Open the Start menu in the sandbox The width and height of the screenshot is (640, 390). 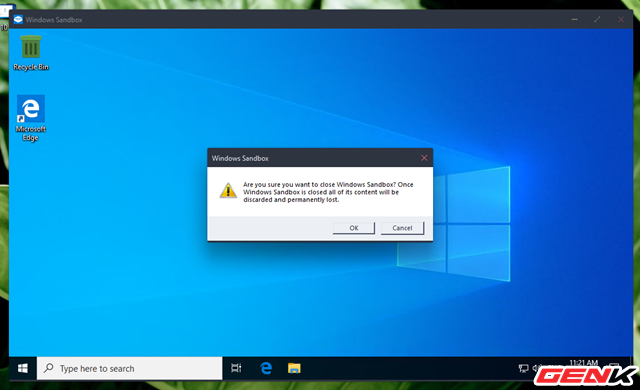[23, 368]
